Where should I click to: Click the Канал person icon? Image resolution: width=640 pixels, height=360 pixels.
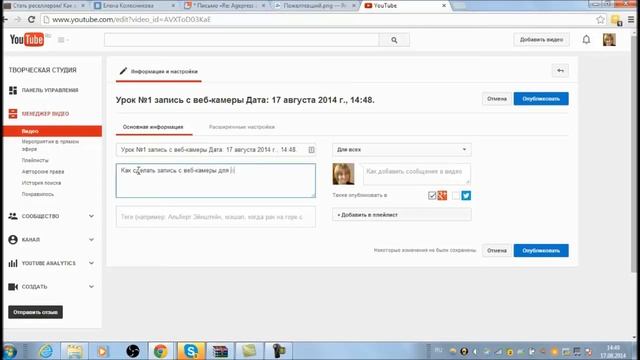click(x=13, y=240)
